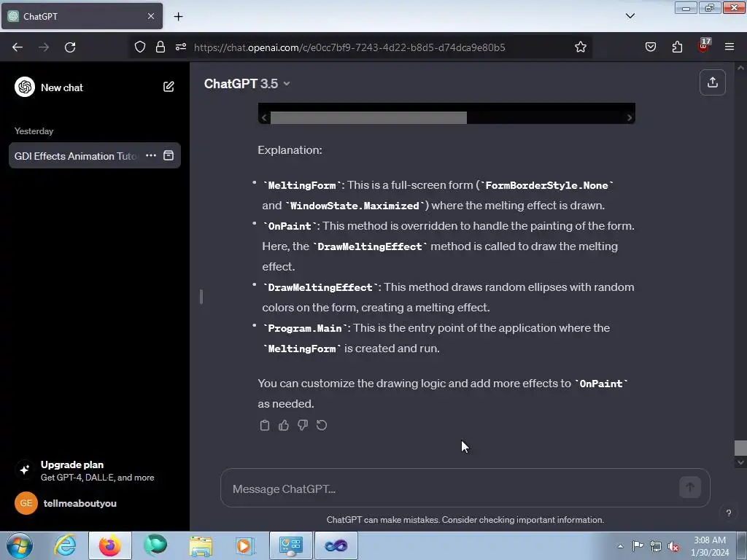Image resolution: width=747 pixels, height=560 pixels.
Task: Save page to Pocket
Action: coord(650,47)
